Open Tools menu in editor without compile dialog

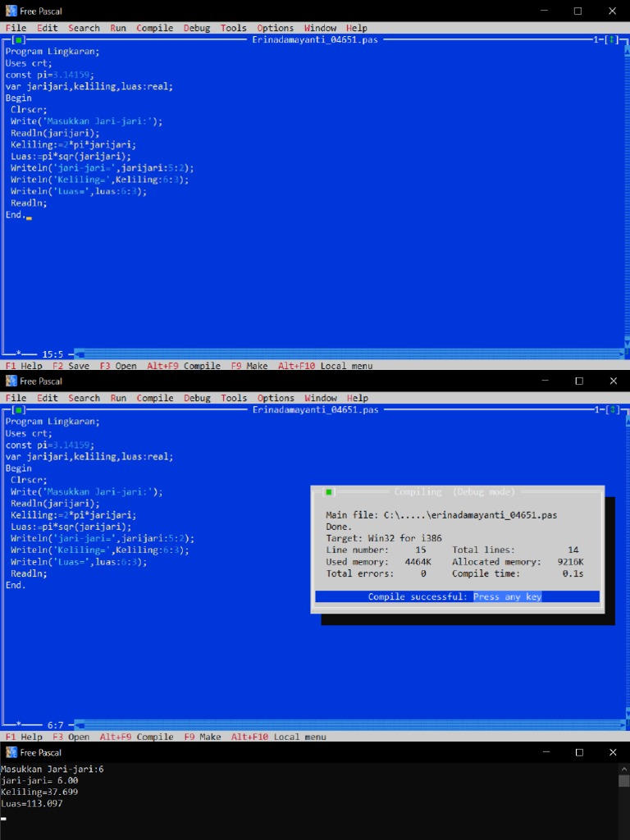(x=234, y=28)
